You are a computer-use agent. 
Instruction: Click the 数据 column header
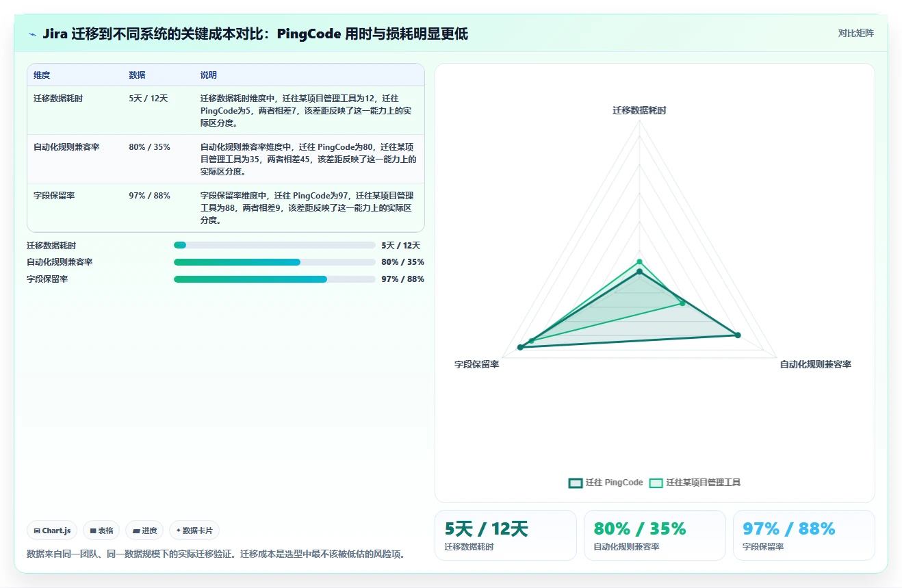137,75
